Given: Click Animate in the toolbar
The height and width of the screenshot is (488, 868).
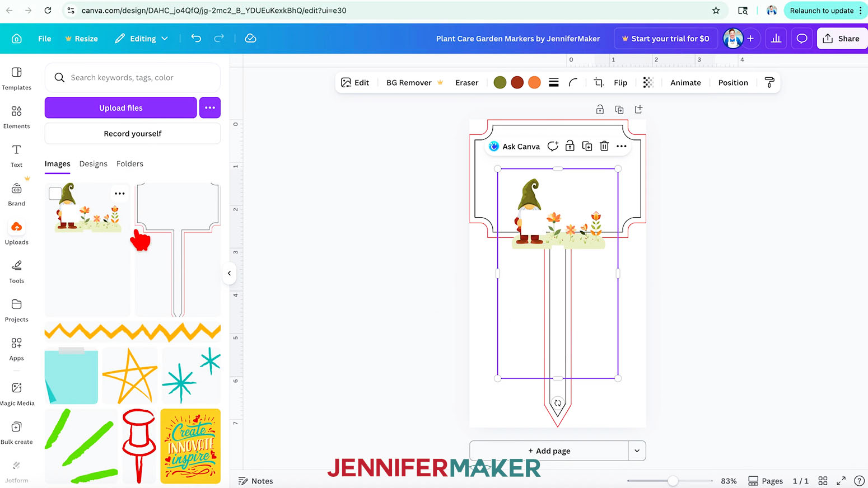Looking at the screenshot, I should coord(685,82).
